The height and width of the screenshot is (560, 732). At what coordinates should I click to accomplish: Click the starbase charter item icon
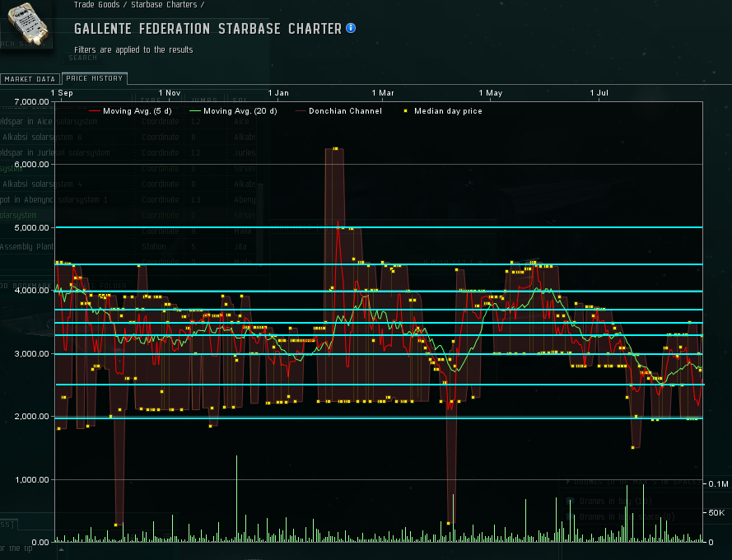[x=28, y=23]
